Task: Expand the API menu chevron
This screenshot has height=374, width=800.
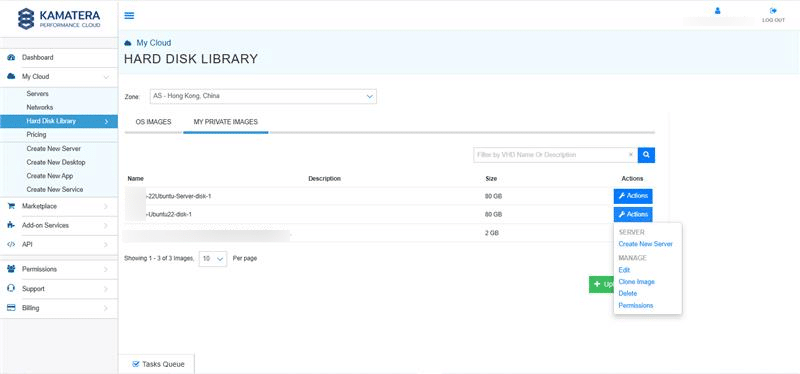Action: pos(106,245)
